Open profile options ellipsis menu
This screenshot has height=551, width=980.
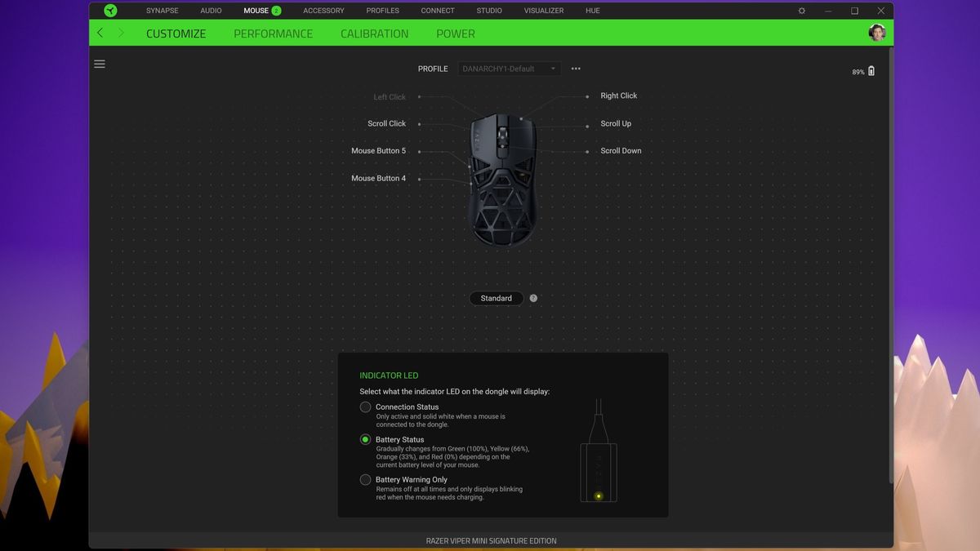tap(576, 69)
